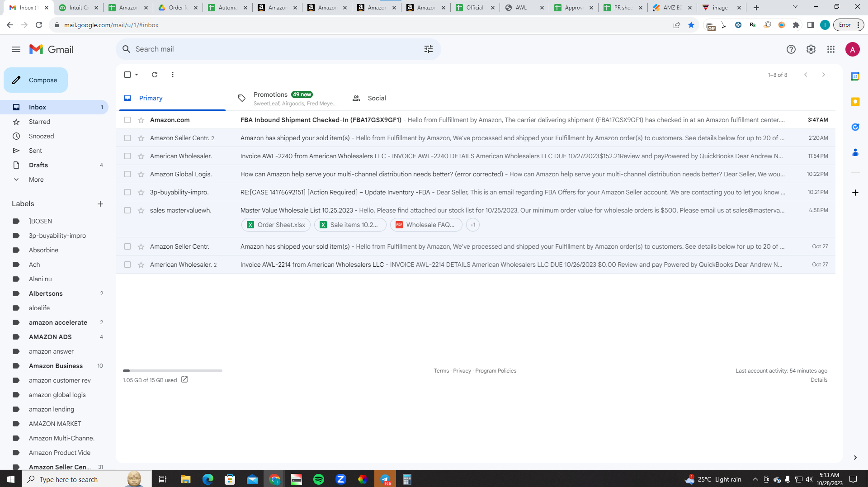
Task: Expand the More sidebar section
Action: [36, 180]
